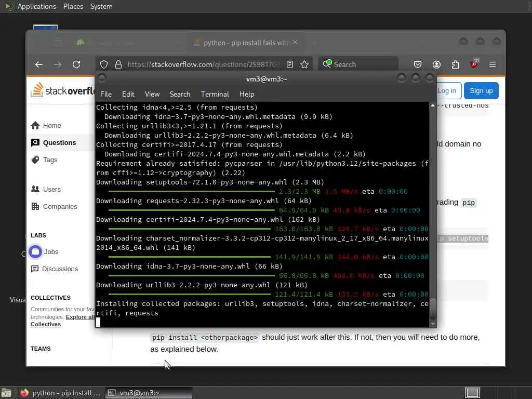This screenshot has width=532, height=399.
Task: Open the System menu in top panel
Action: (101, 6)
